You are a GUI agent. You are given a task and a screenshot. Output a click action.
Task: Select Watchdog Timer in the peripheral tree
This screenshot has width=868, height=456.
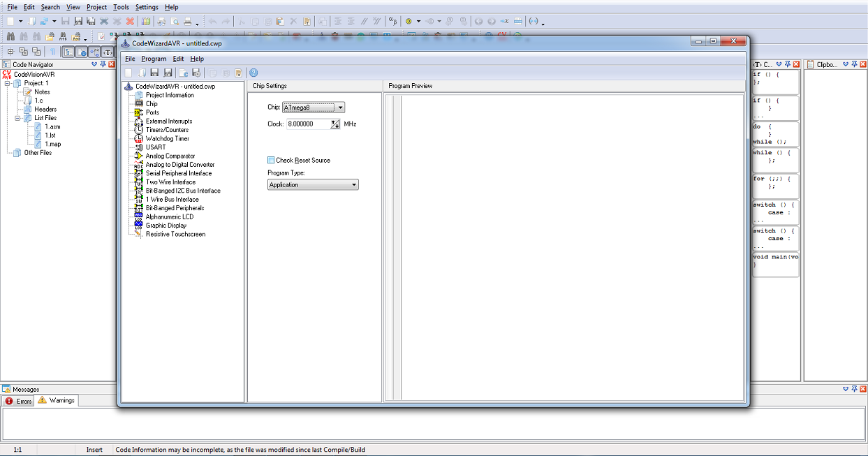tap(167, 138)
